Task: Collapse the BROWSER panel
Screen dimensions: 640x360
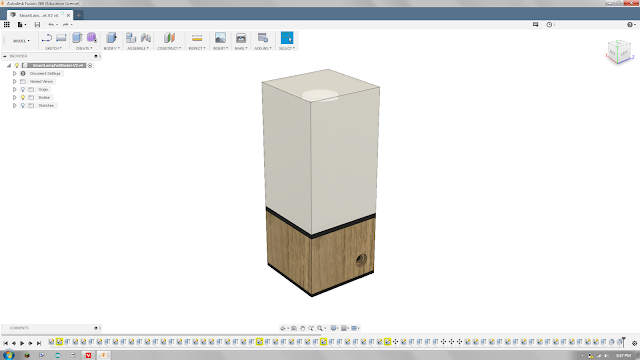Action: point(4,56)
